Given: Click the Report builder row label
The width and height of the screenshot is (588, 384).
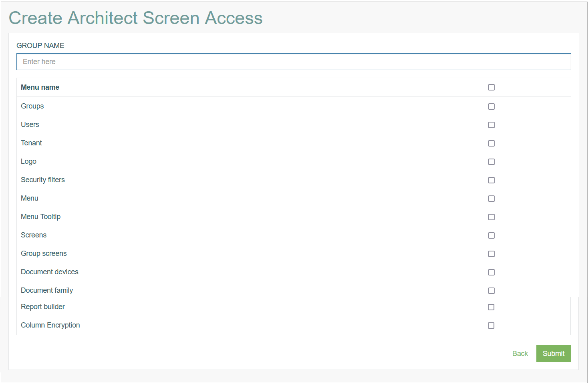Looking at the screenshot, I should coord(43,307).
